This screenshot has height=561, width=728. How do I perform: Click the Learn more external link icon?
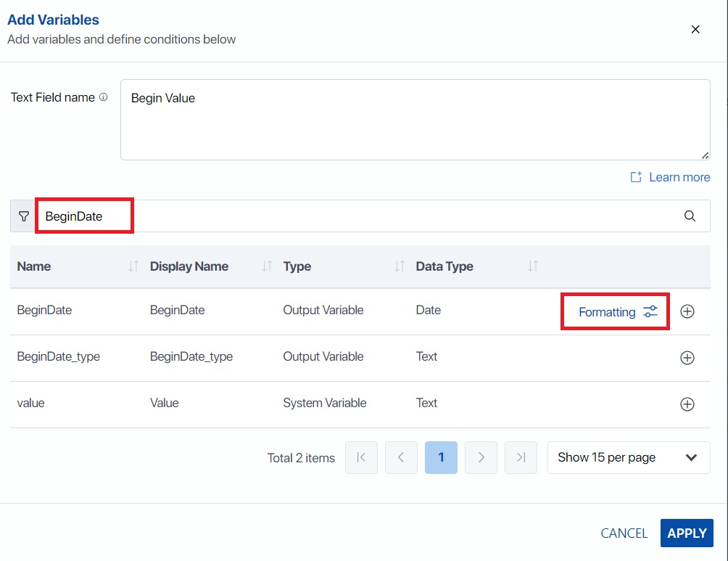click(636, 177)
